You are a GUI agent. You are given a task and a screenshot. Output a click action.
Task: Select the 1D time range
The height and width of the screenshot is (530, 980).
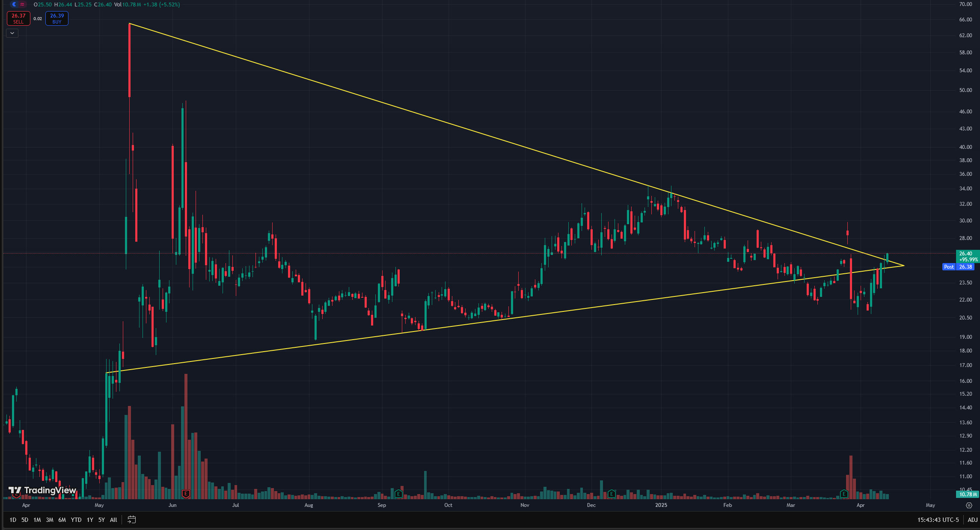pyautogui.click(x=13, y=520)
